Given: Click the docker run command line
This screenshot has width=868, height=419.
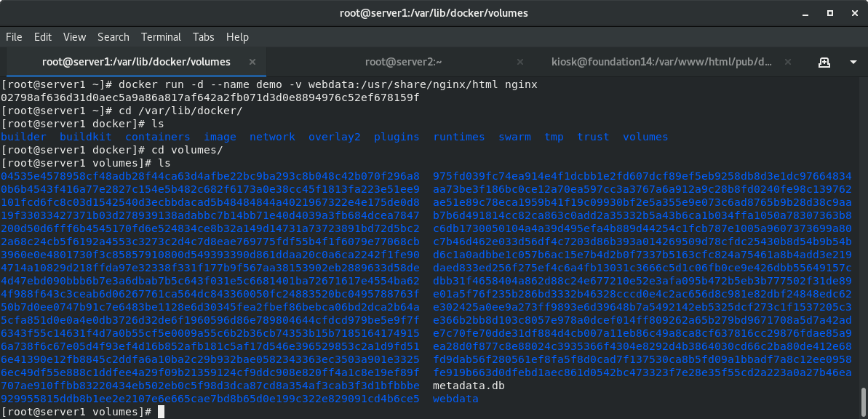Looking at the screenshot, I should (x=269, y=84).
